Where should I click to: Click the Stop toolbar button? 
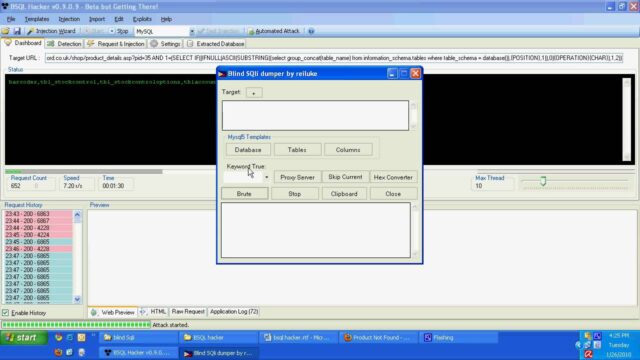click(x=122, y=31)
